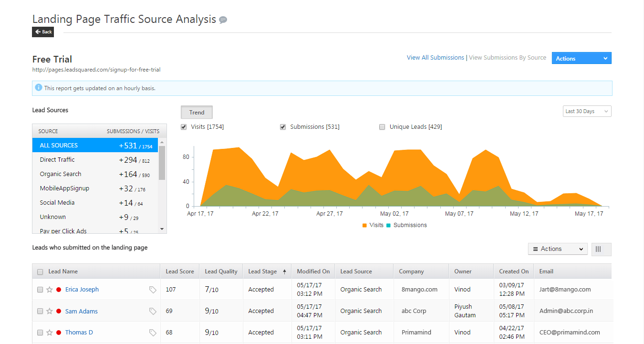Click the tag icon beside Erica Joseph

tap(153, 290)
